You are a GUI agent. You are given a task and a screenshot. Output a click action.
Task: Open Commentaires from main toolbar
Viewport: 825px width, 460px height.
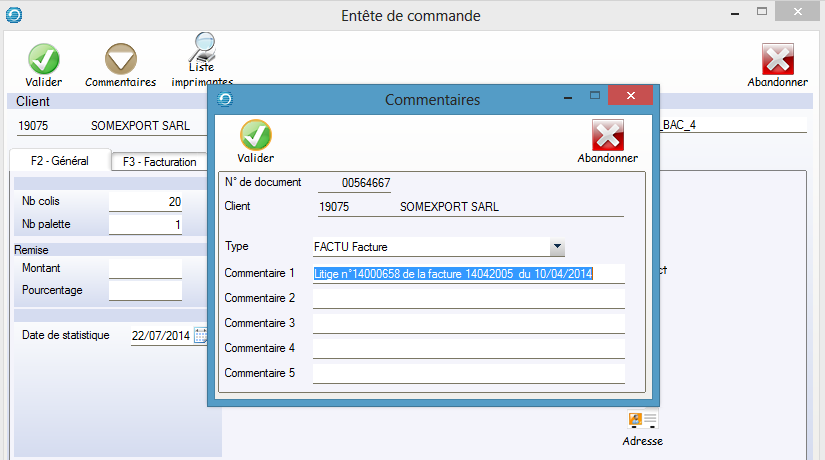tap(120, 60)
